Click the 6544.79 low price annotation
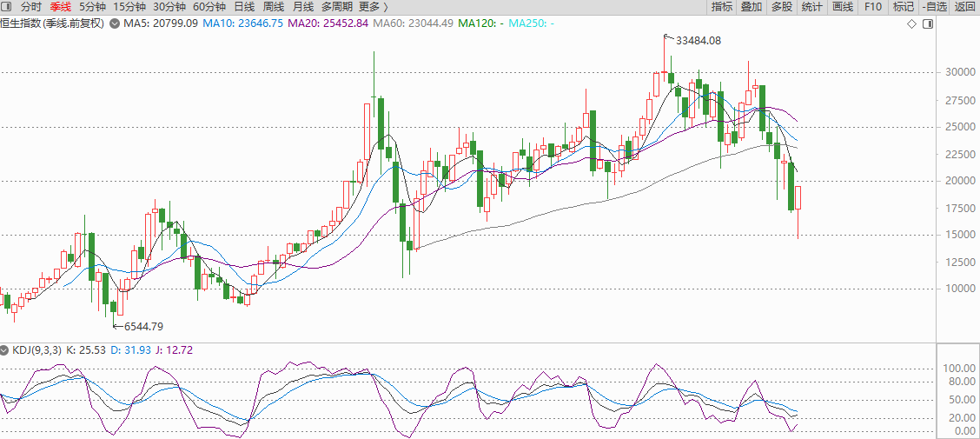This screenshot has width=980, height=439. pos(143,327)
